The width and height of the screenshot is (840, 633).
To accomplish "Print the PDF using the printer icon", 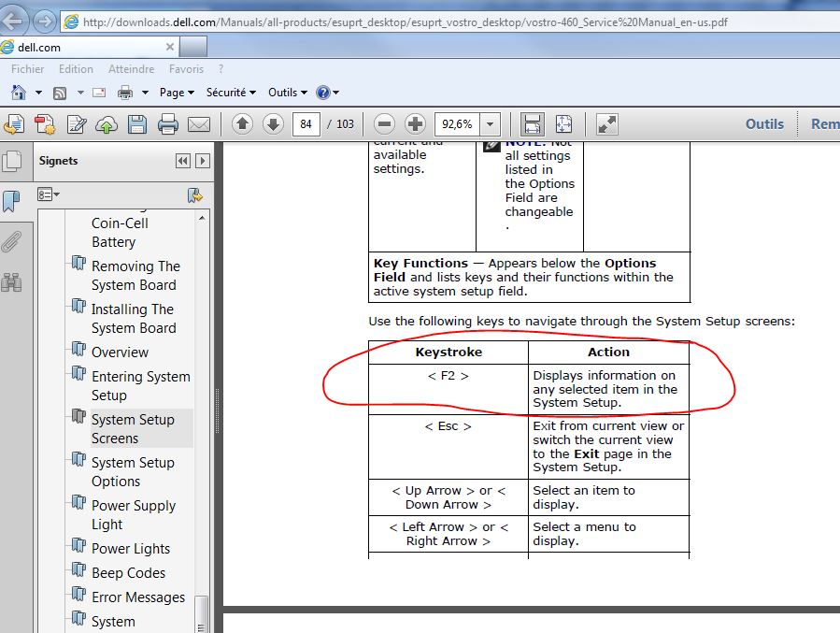I will pos(168,124).
